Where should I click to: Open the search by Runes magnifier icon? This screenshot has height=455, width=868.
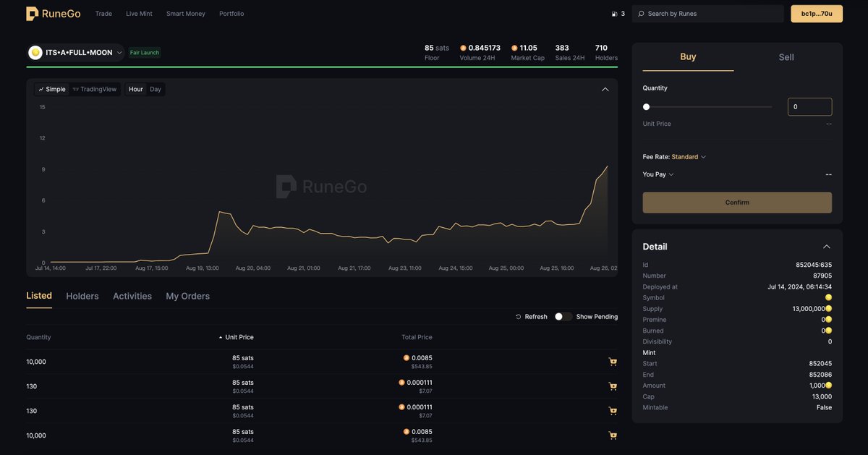(640, 13)
